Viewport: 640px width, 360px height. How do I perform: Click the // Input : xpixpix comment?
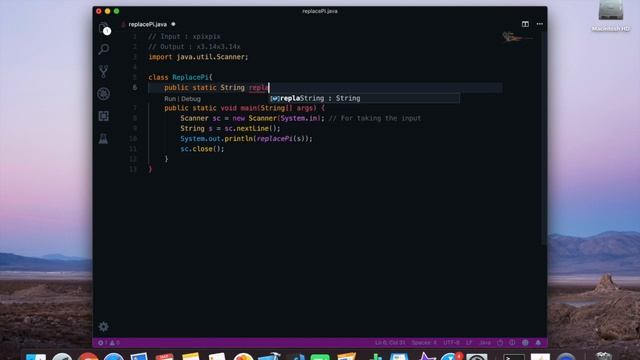coord(184,36)
